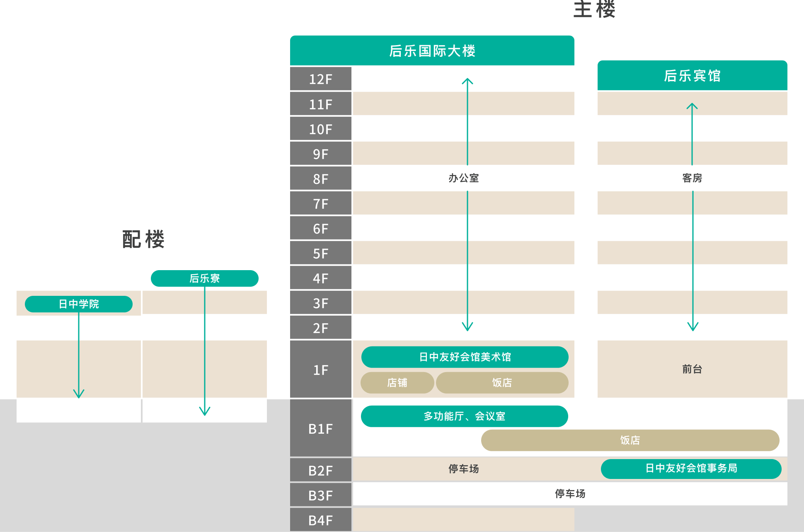Click the 饭店 pill on 1F
This screenshot has width=804, height=532.
pyautogui.click(x=502, y=383)
